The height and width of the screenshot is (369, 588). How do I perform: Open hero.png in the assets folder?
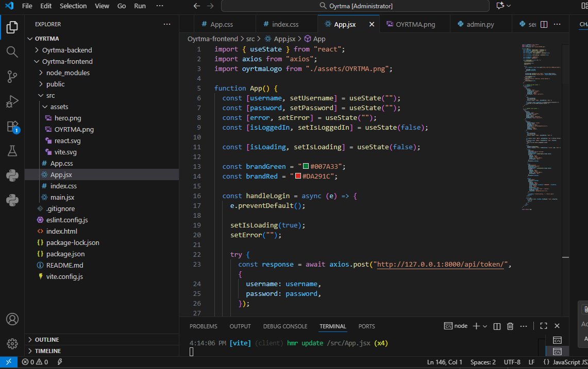click(102, 118)
